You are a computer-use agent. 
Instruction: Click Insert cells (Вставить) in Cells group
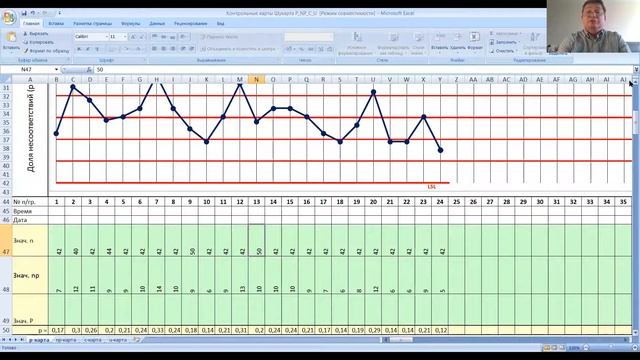pos(440,42)
